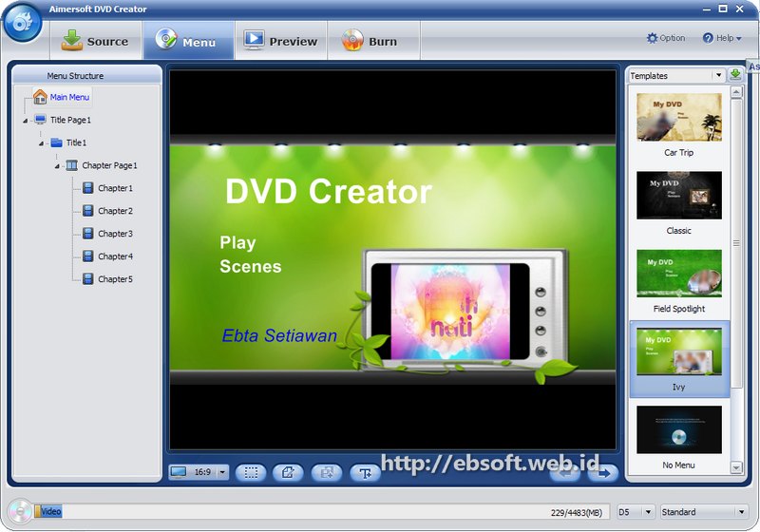The image size is (760, 532).
Task: Choose the Field Spotlight template
Action: pyautogui.click(x=678, y=281)
